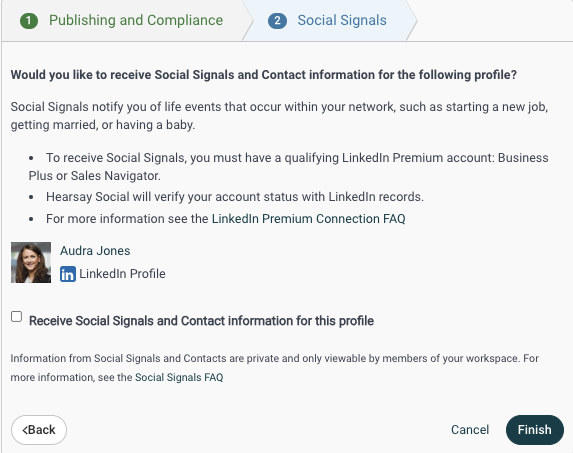
Task: Select the Social Signals step tab
Action: pos(342,20)
